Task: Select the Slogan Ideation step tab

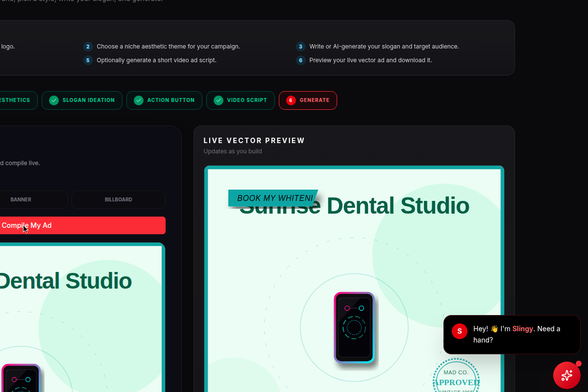Action: (x=82, y=100)
